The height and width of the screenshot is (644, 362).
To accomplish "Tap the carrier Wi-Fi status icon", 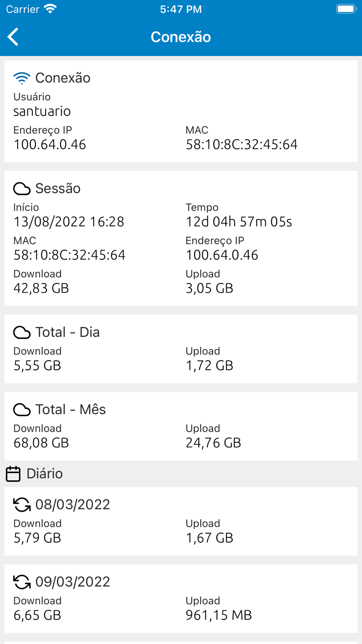I will 50,9.
